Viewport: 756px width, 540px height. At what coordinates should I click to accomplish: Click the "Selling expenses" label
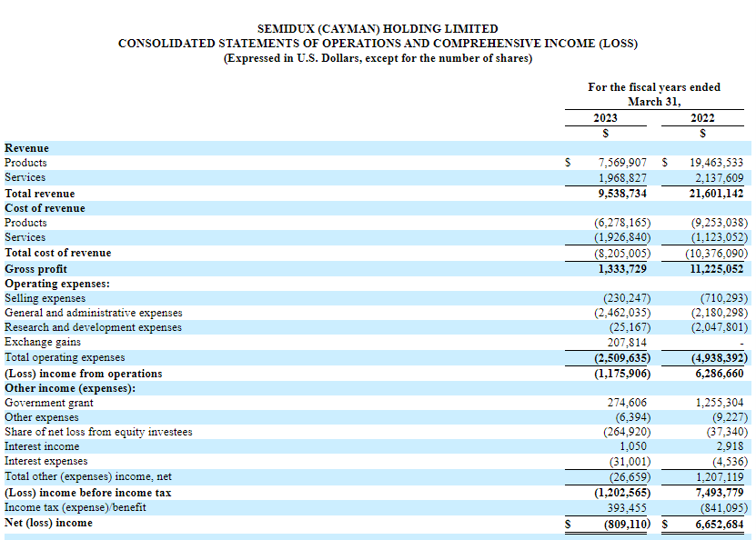(x=45, y=298)
